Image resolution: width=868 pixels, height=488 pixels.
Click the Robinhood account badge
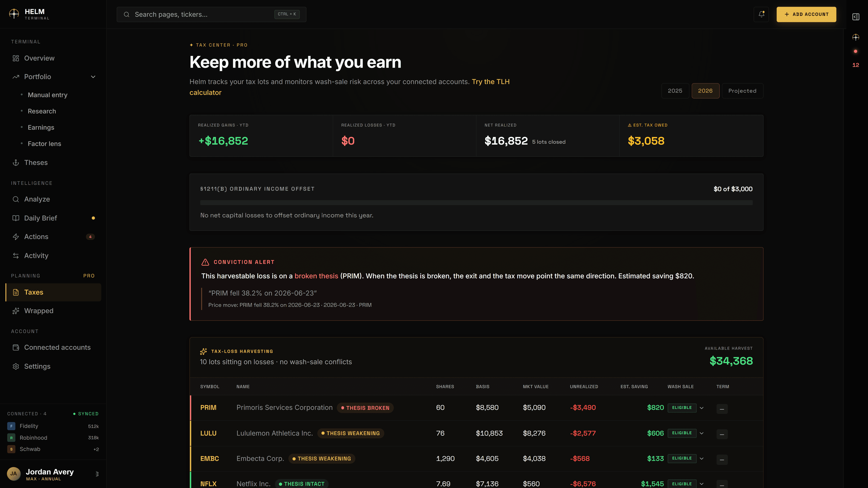(11, 438)
